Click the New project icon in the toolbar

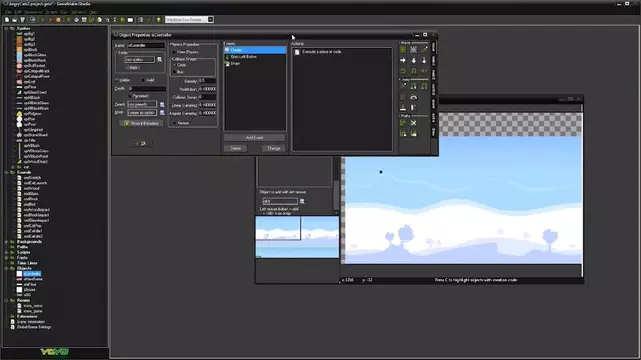tap(7, 20)
